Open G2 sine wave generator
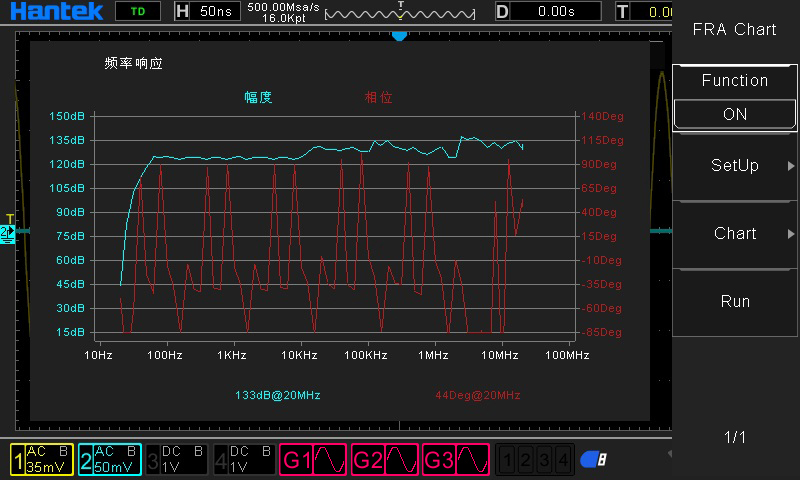Screen dimensions: 800x480 384,459
